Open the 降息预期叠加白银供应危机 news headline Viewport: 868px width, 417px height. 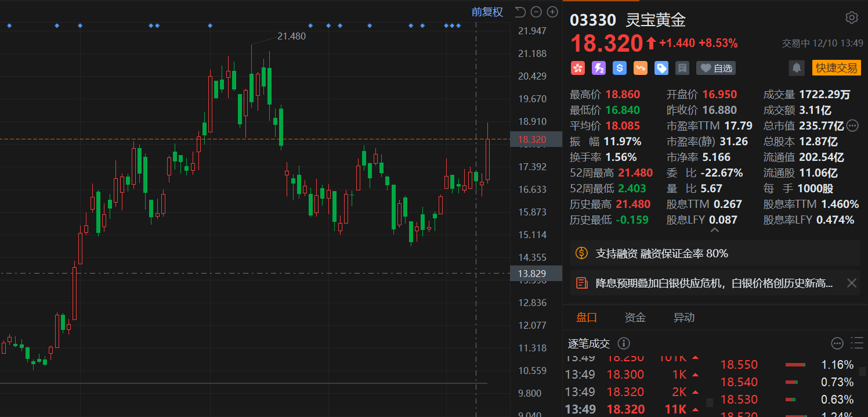point(714,283)
